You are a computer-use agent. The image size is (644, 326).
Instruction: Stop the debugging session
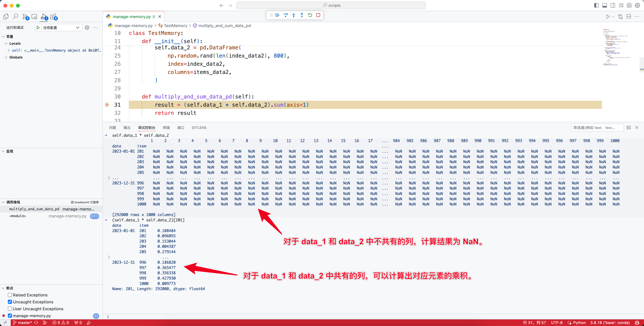click(318, 15)
